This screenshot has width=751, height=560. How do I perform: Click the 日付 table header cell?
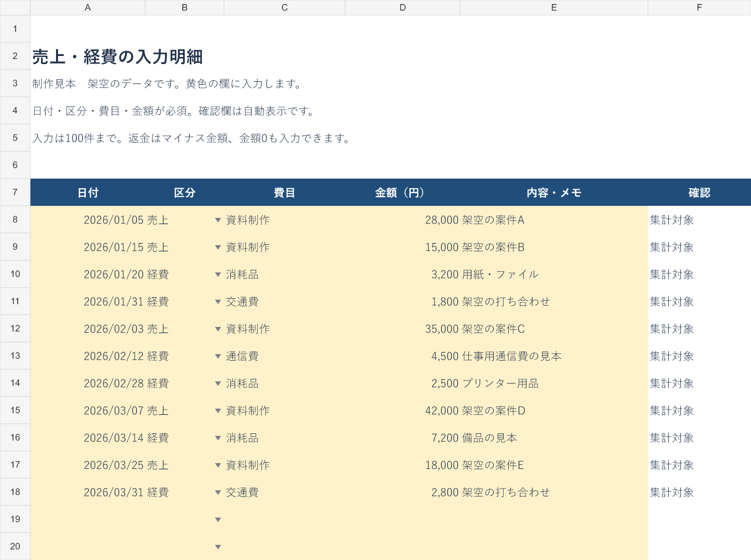[88, 192]
